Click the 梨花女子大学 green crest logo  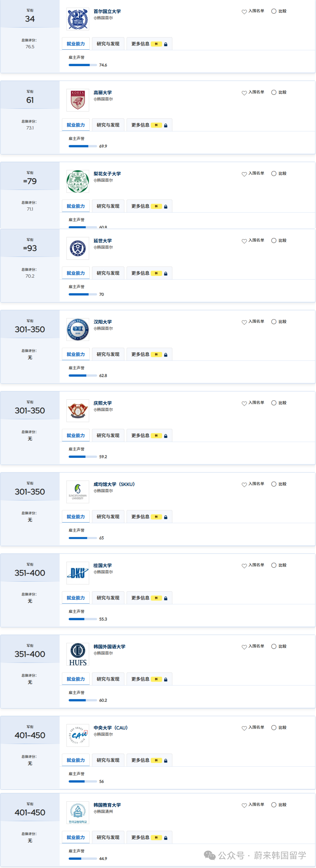78,181
